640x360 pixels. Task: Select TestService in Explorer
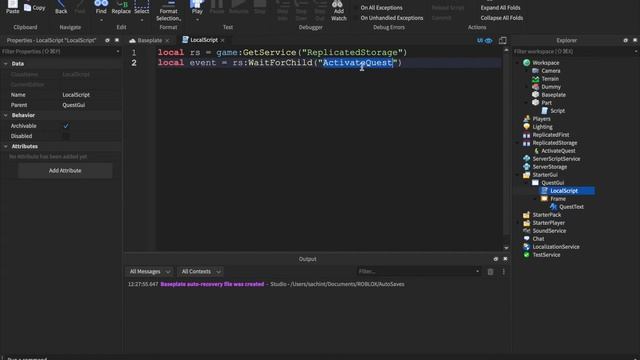(x=546, y=255)
